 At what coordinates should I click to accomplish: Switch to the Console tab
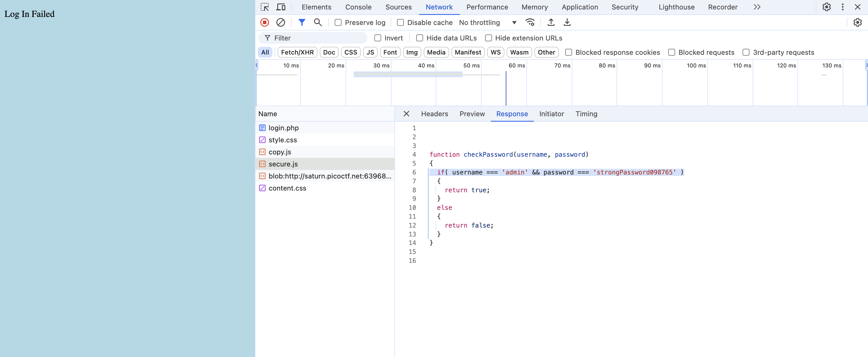(358, 7)
